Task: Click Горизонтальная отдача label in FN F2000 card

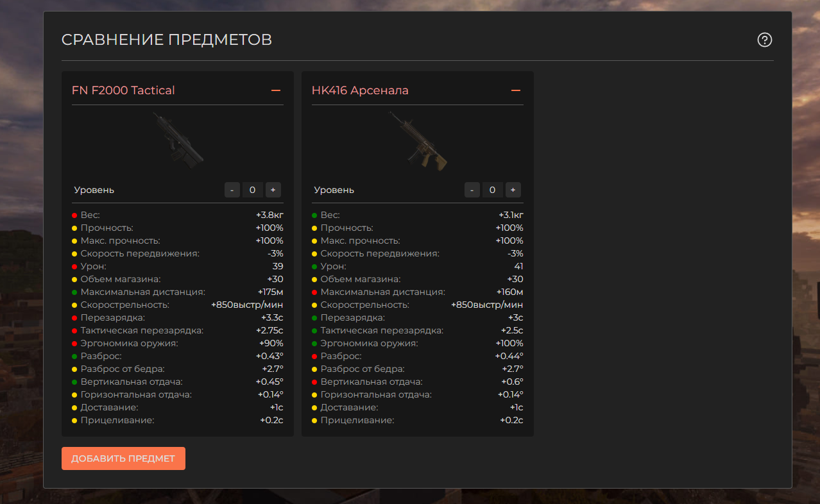Action: tap(137, 394)
